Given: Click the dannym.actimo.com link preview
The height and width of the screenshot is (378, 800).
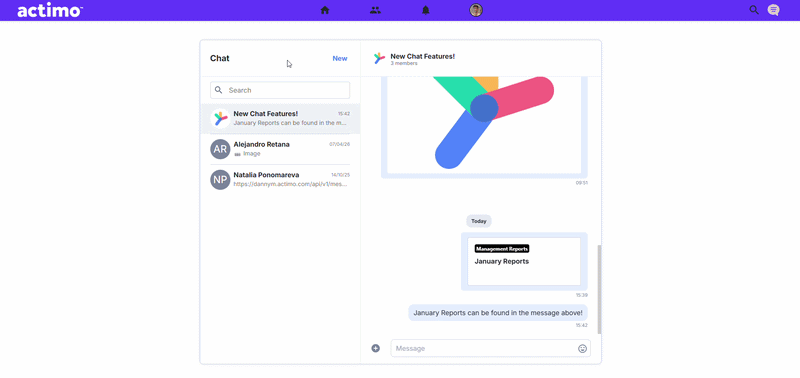Looking at the screenshot, I should 290,184.
